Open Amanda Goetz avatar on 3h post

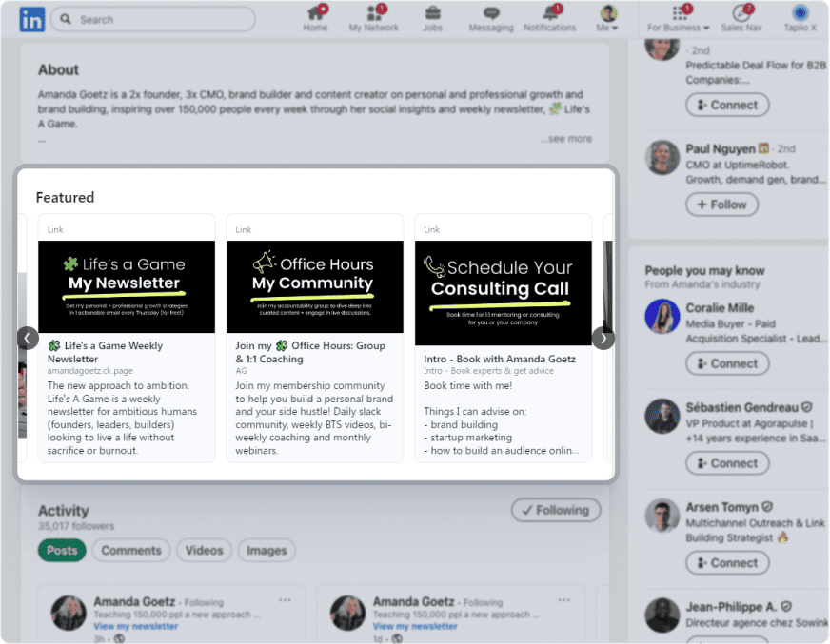click(x=69, y=614)
